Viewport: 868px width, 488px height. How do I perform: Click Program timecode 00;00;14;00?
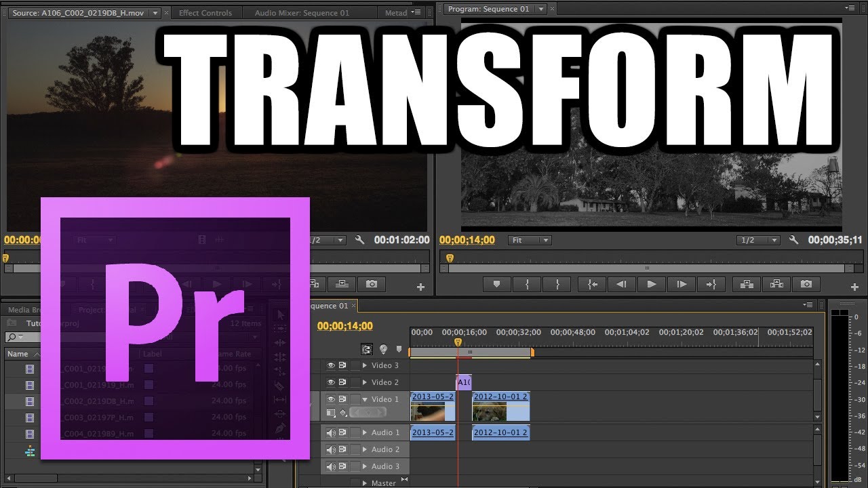coord(467,240)
